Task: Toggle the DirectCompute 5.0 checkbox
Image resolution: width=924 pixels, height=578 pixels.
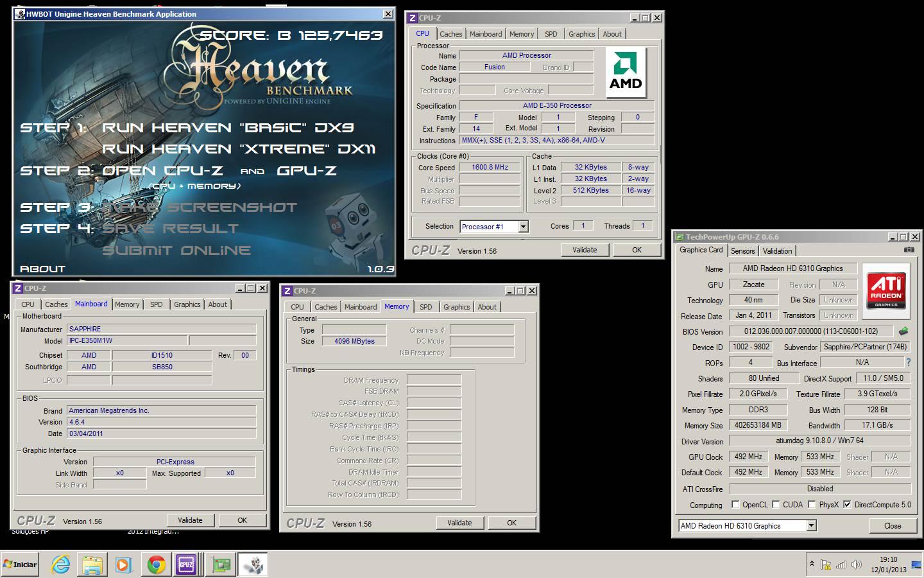Action: tap(847, 505)
